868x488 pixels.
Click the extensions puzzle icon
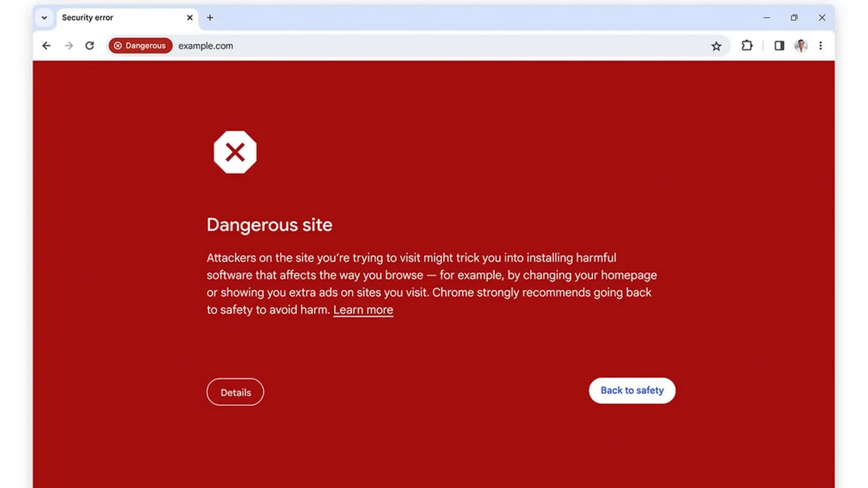[747, 45]
